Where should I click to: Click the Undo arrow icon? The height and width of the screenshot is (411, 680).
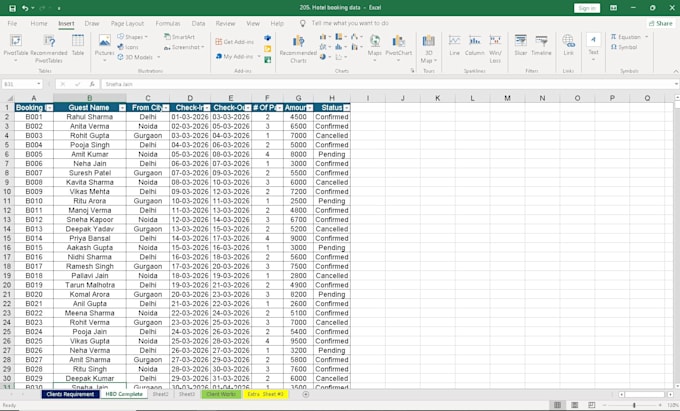point(25,8)
